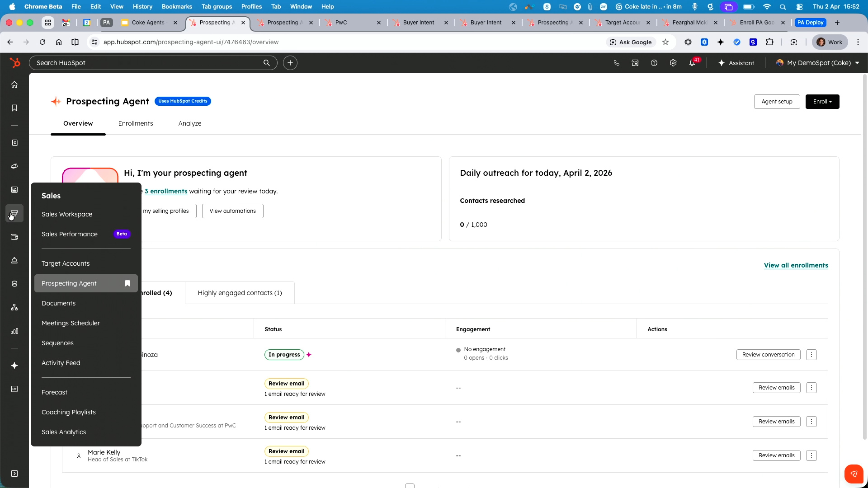Open HubSpot settings gear icon
This screenshot has height=488, width=868.
(673, 63)
